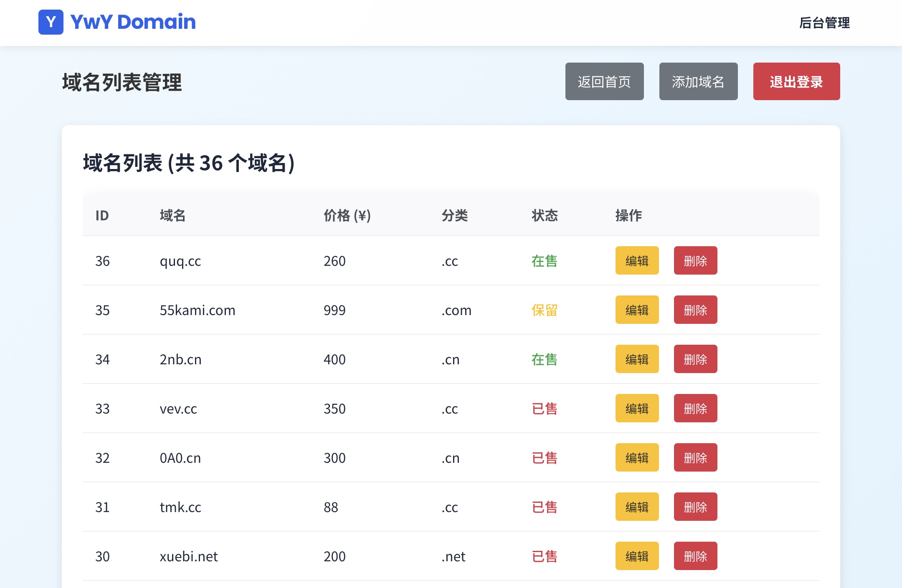Click the 添加域名 button

click(698, 81)
